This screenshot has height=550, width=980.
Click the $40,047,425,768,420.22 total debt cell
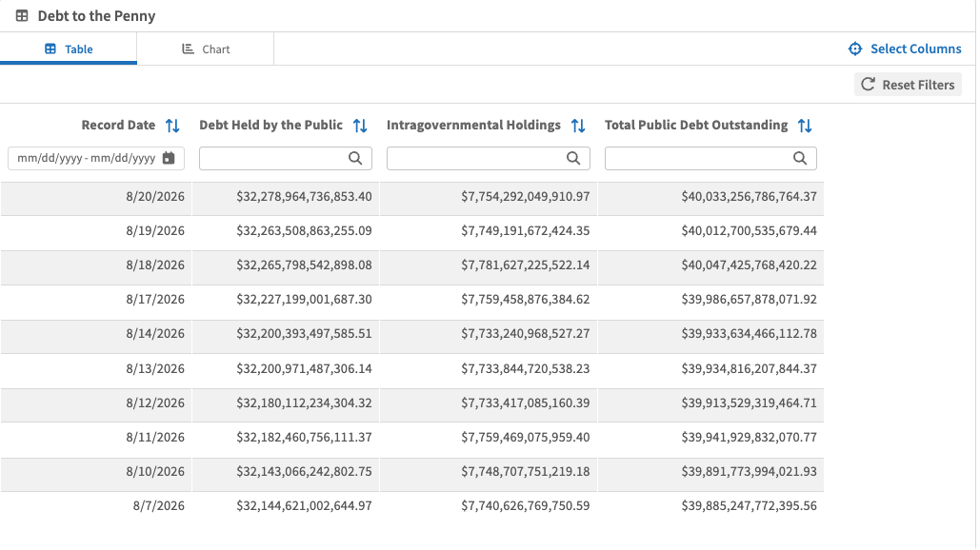pyautogui.click(x=749, y=265)
